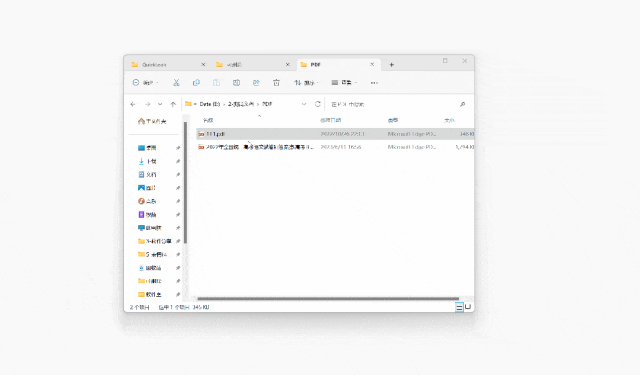Close the PDF tab
The image size is (640, 375).
click(372, 64)
